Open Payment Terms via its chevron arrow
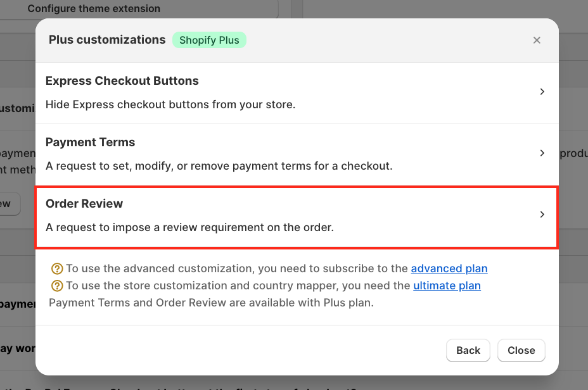Viewport: 588px width, 390px height. 542,153
